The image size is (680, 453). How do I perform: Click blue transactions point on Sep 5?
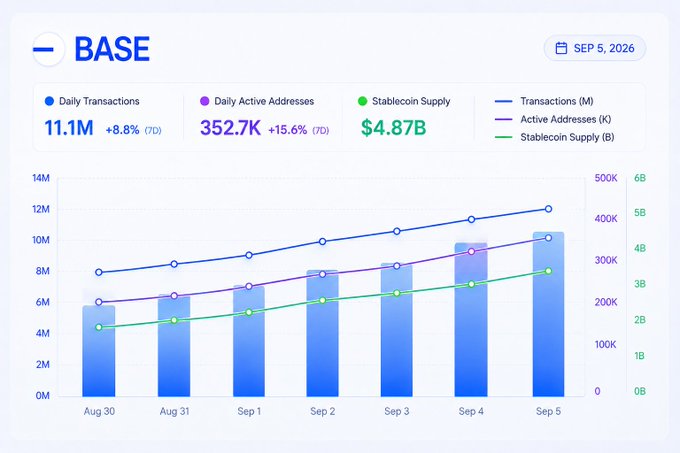(548, 209)
